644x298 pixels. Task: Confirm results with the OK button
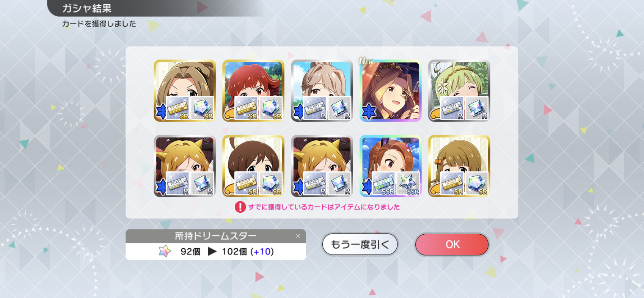pyautogui.click(x=452, y=244)
